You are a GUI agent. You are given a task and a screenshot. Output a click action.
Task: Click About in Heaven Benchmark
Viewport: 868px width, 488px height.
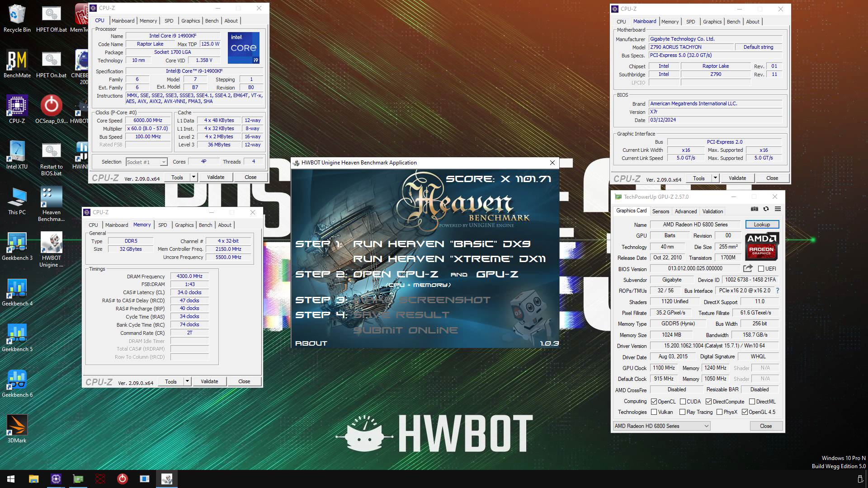pyautogui.click(x=311, y=343)
